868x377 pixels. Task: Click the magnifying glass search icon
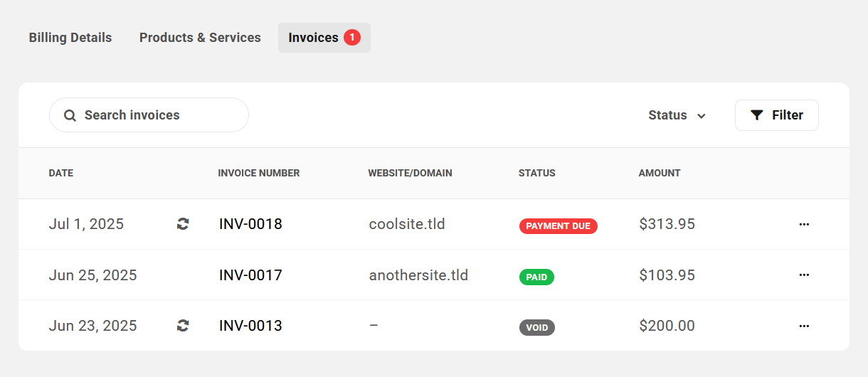(x=70, y=115)
